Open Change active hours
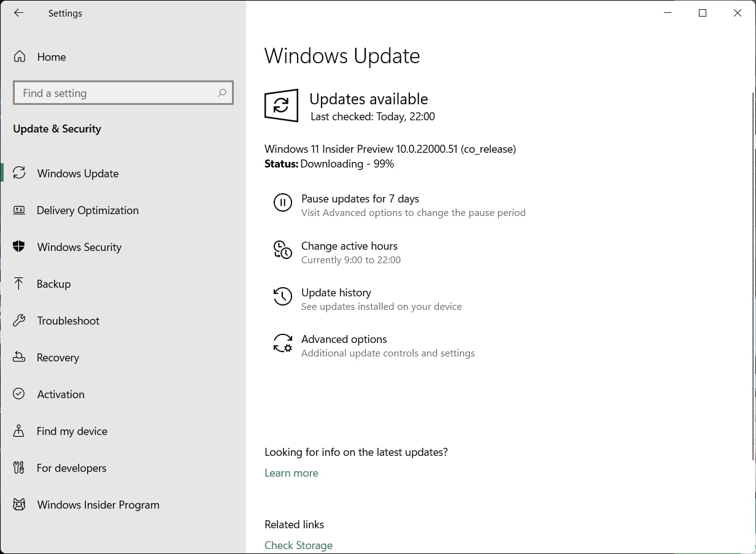Viewport: 756px width, 554px height. (349, 245)
